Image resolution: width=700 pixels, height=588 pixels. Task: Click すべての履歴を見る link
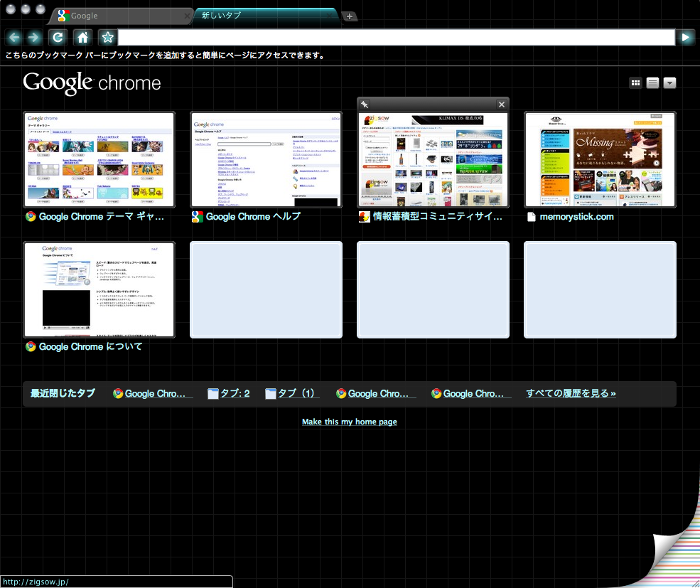571,394
